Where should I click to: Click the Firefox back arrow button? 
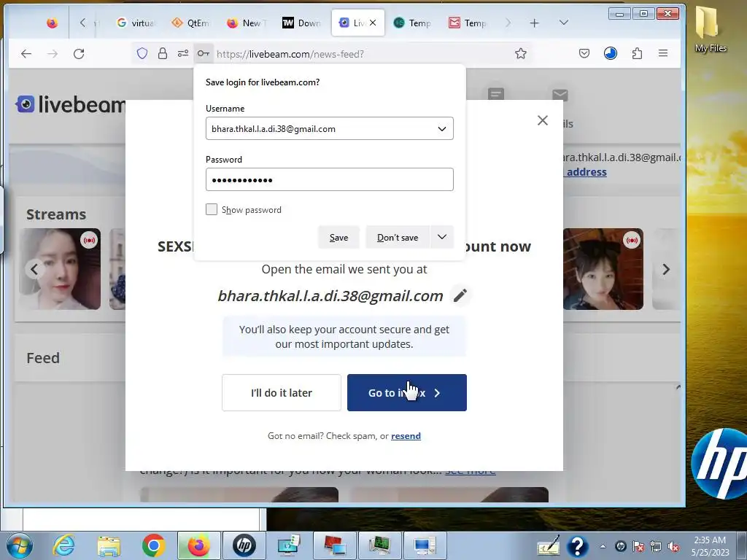26,54
